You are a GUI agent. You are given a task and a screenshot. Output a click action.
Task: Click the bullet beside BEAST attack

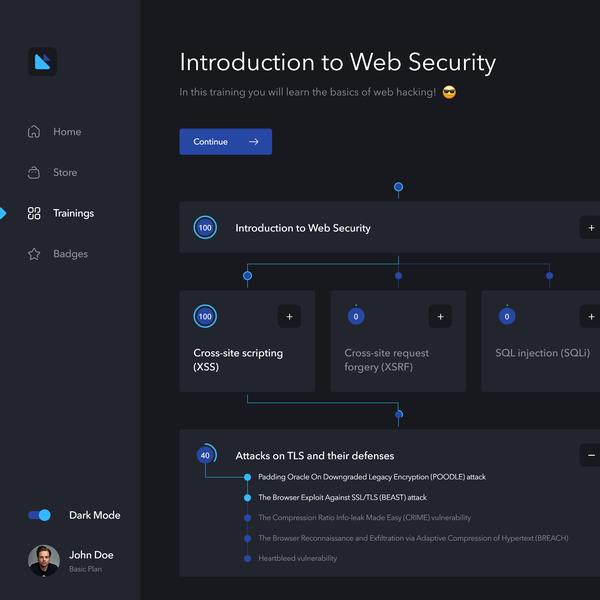point(248,497)
